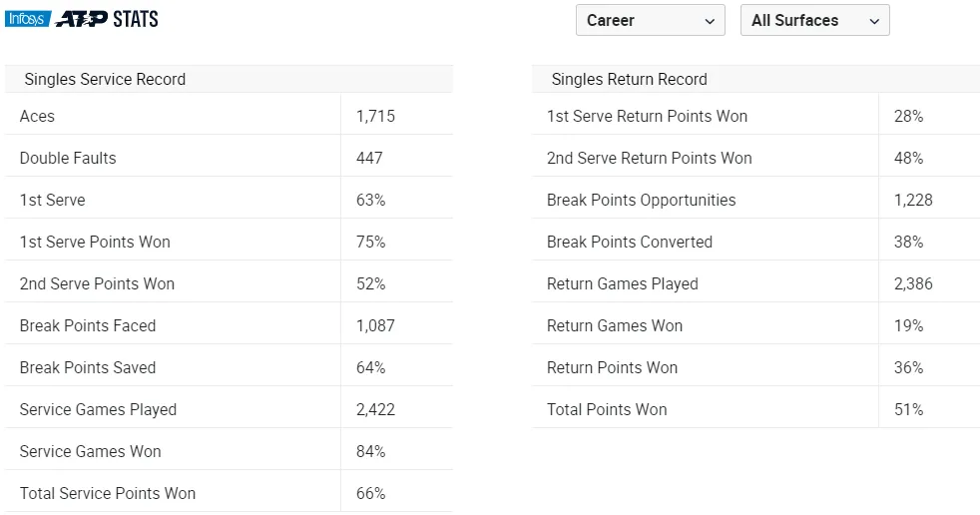Expand the All Surfaces dropdown
This screenshot has height=515, width=980.
click(814, 20)
